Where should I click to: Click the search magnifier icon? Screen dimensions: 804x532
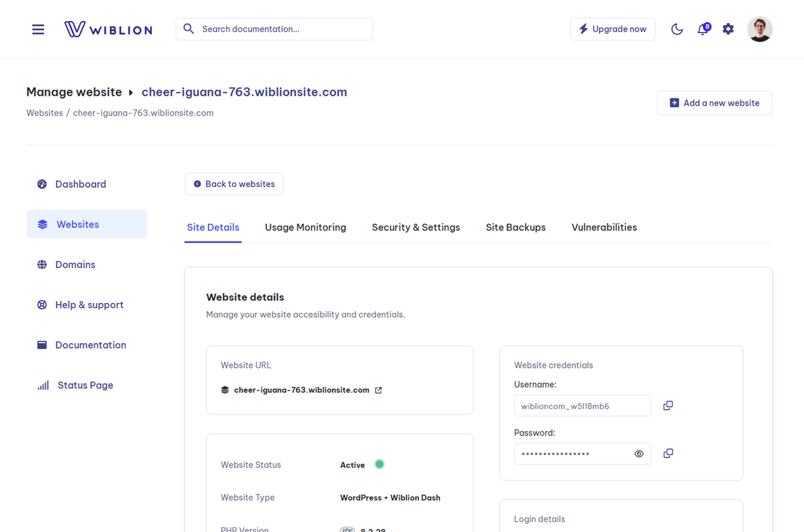(188, 28)
